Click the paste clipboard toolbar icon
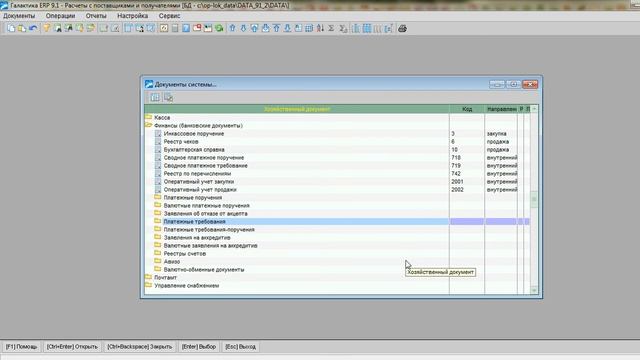Viewport: 640px width, 360px height. pos(22,28)
